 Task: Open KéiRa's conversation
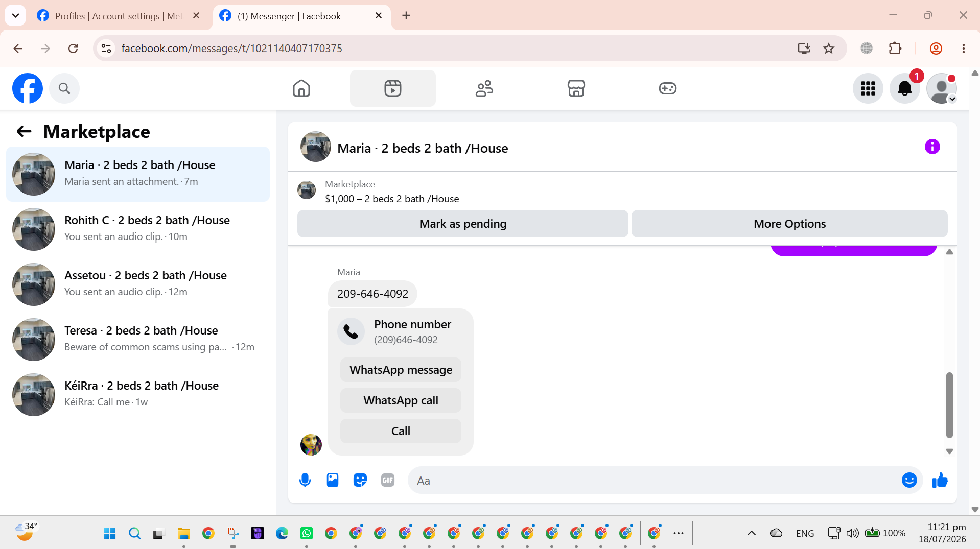tap(138, 395)
